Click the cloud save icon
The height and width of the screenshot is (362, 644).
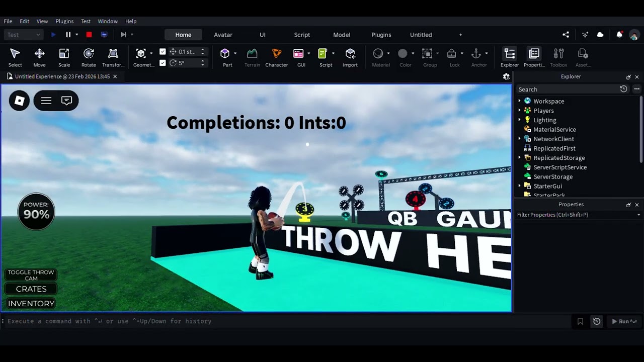pyautogui.click(x=600, y=35)
